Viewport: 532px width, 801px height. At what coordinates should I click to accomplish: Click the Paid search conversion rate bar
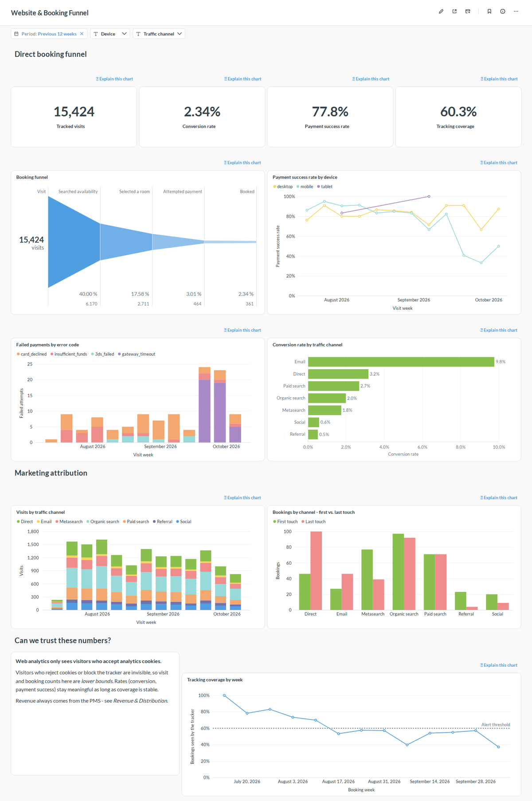(x=333, y=386)
